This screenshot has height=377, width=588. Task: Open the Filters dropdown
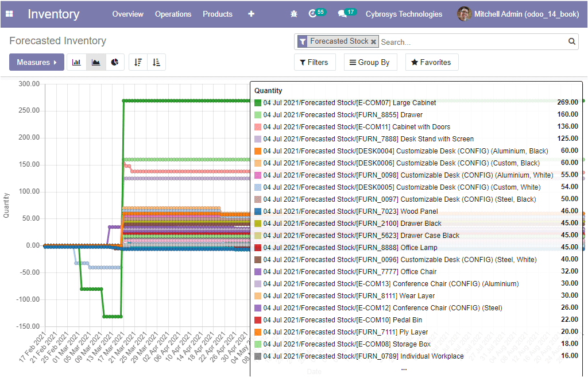click(x=315, y=62)
